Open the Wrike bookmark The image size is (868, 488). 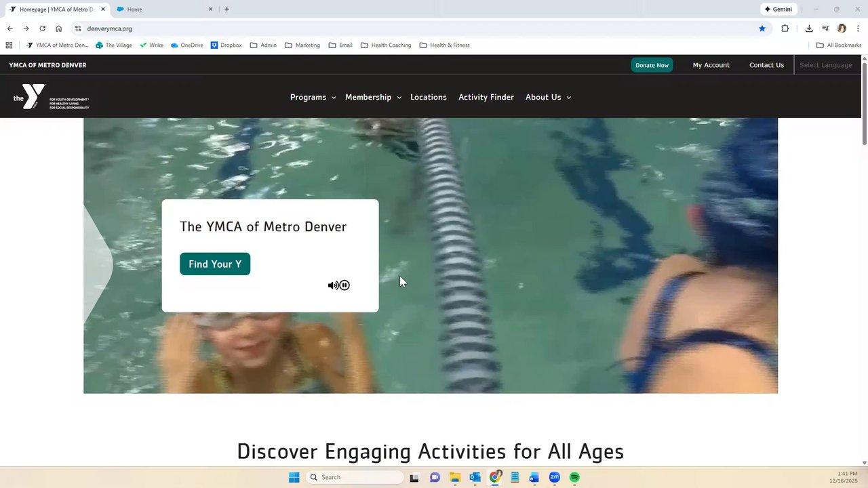click(151, 45)
